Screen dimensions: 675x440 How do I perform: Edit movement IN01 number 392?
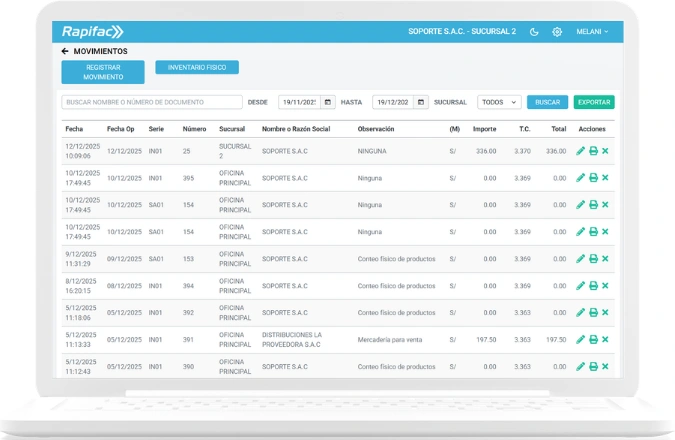580,313
